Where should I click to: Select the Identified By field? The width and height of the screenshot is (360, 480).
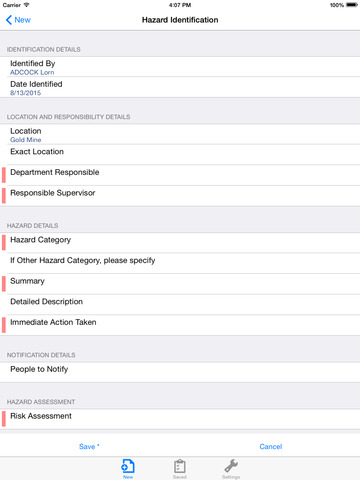pos(180,67)
